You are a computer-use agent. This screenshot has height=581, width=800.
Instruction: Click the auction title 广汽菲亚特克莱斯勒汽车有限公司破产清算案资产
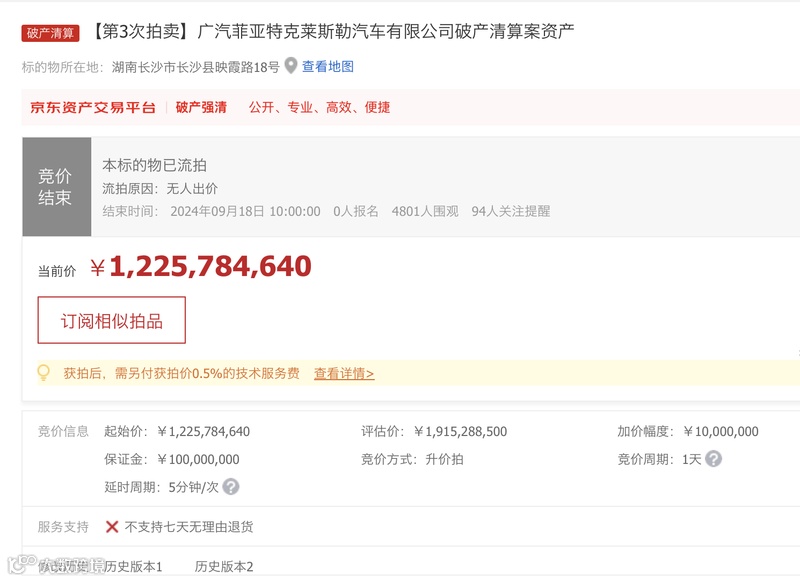tap(386, 32)
